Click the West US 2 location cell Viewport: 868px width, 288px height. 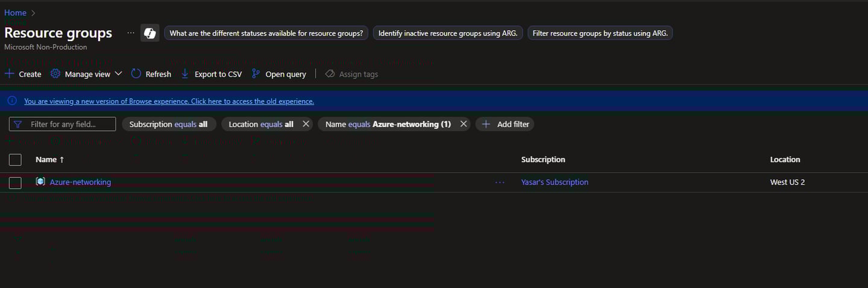(x=787, y=182)
